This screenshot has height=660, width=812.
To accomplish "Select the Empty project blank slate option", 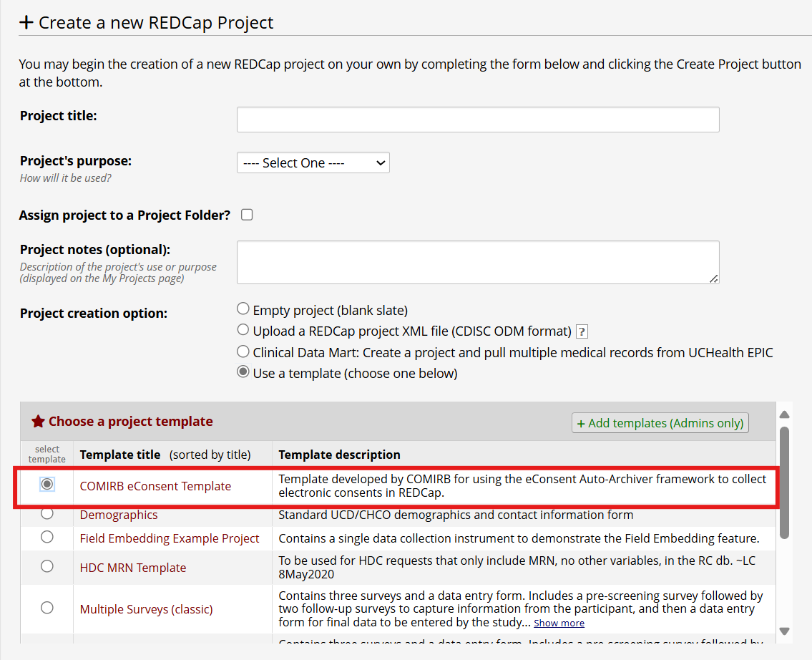I will [243, 309].
